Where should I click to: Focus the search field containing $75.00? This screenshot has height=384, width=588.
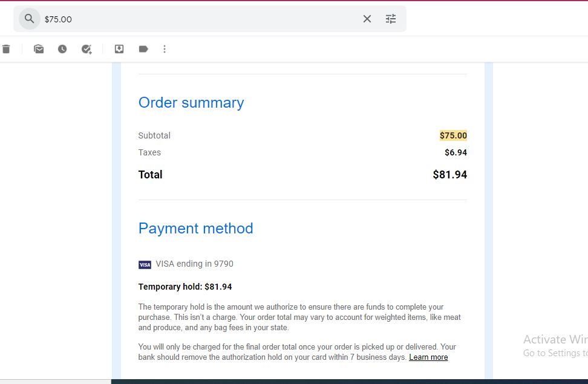point(201,19)
